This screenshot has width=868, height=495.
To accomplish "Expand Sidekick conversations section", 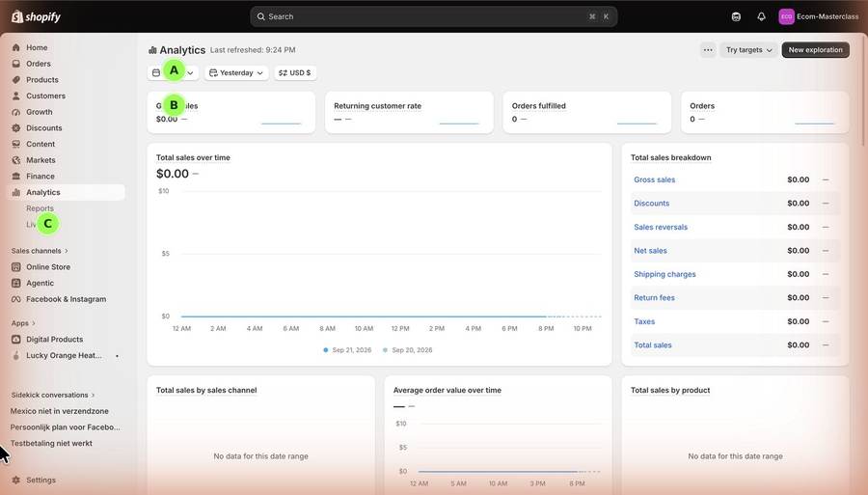I will pyautogui.click(x=53, y=395).
